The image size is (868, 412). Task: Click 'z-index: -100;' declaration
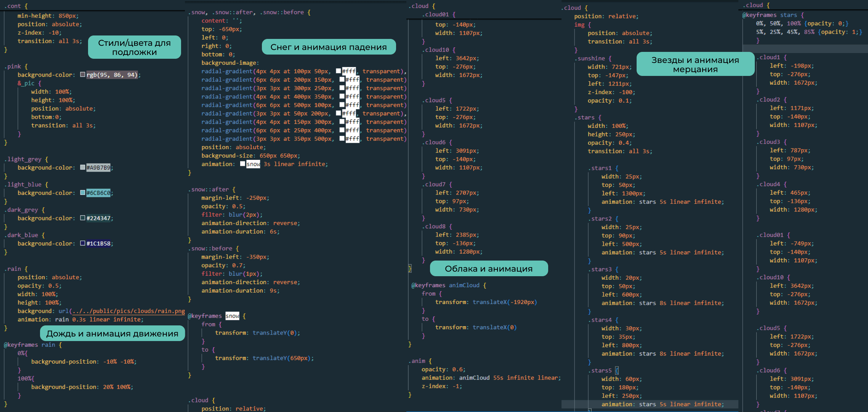coord(611,92)
